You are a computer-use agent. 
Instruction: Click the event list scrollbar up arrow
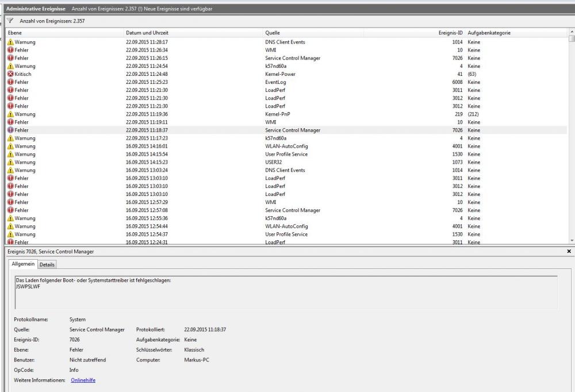tap(572, 32)
